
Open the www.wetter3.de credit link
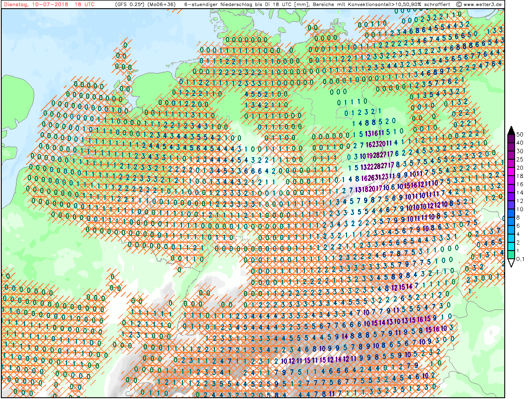483,4
